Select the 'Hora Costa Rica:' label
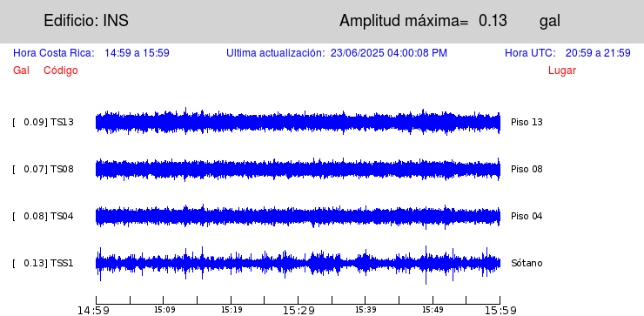Viewport: 644px width, 316px height. 54,53
